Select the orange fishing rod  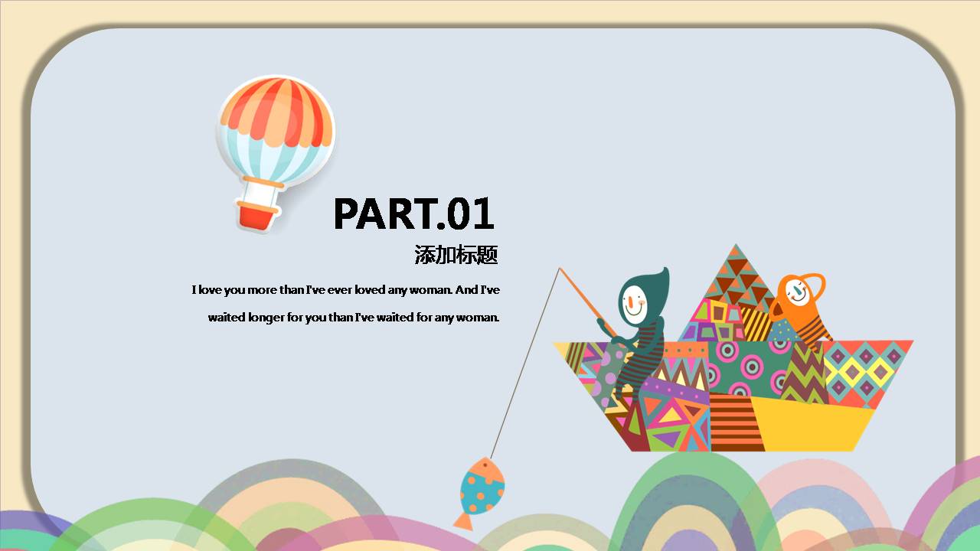tap(586, 300)
